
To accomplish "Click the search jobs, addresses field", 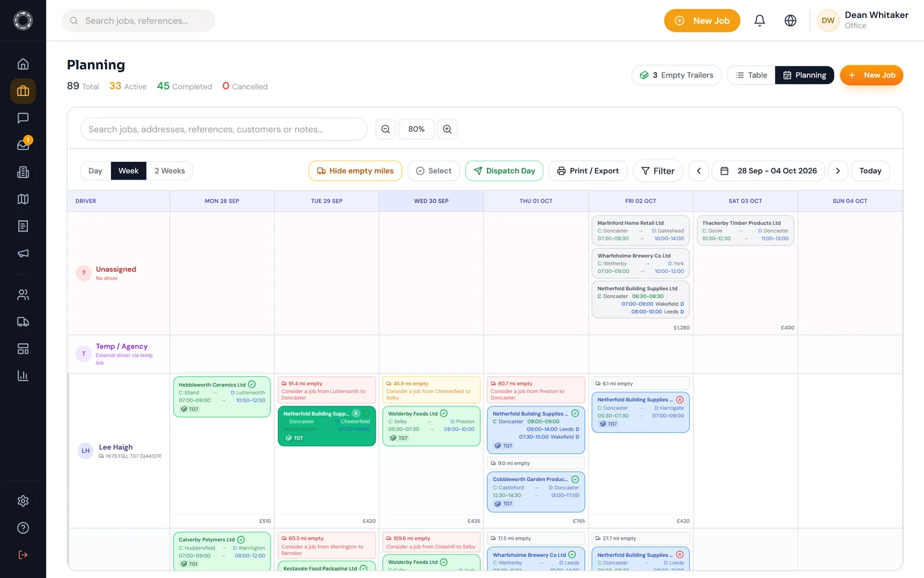I will point(224,129).
